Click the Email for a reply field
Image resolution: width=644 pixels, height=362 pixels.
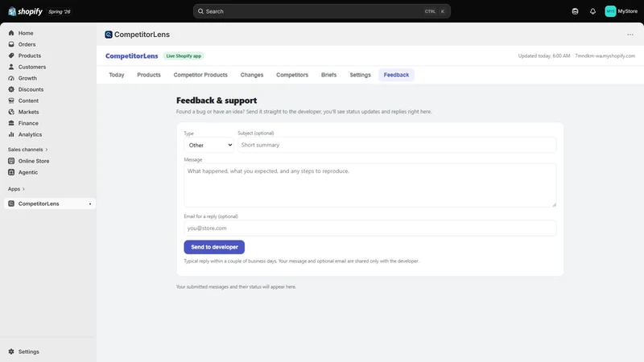click(x=370, y=228)
